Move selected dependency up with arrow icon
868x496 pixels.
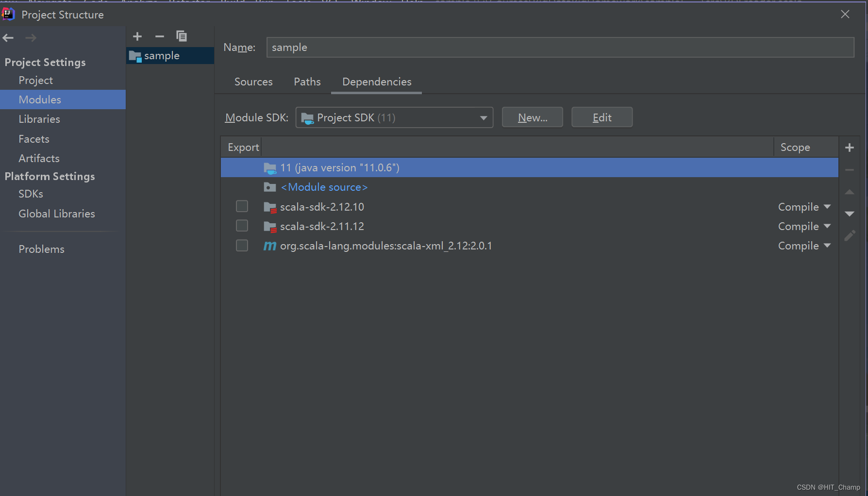(x=850, y=192)
